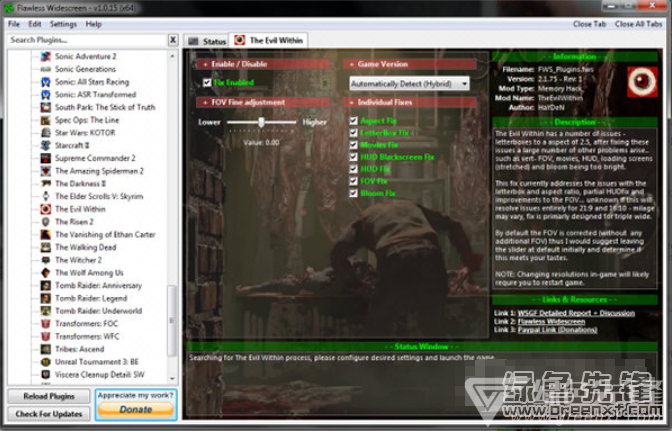Disable the FOV Fix checkbox
Image resolution: width=672 pixels, height=431 pixels.
click(x=353, y=181)
